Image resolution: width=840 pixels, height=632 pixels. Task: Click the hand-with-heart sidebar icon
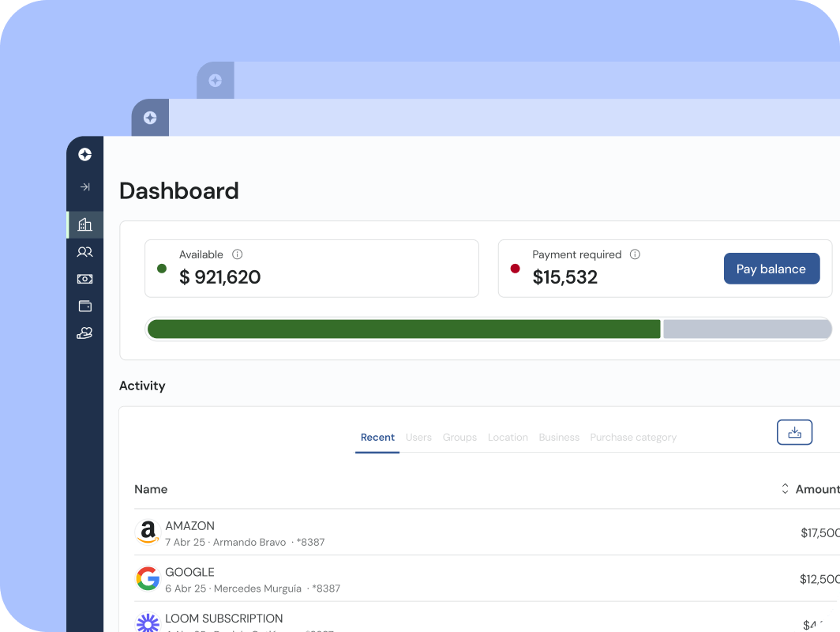[x=84, y=333]
